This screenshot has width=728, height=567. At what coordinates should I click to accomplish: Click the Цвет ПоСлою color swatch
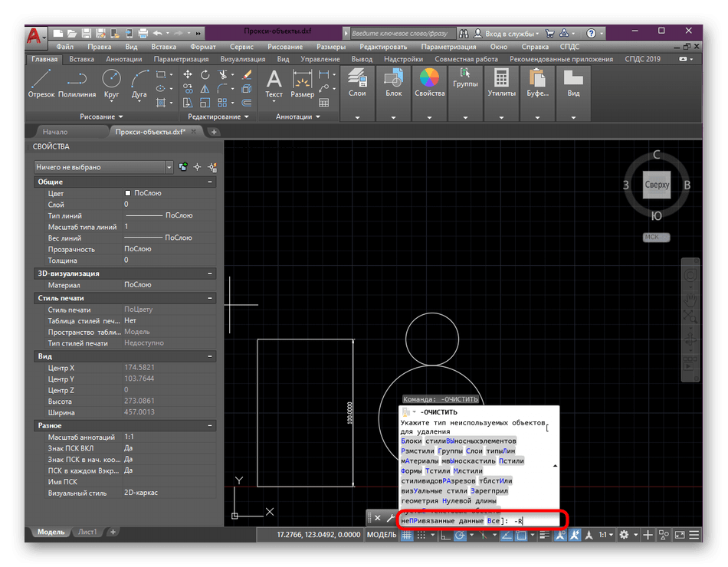128,194
